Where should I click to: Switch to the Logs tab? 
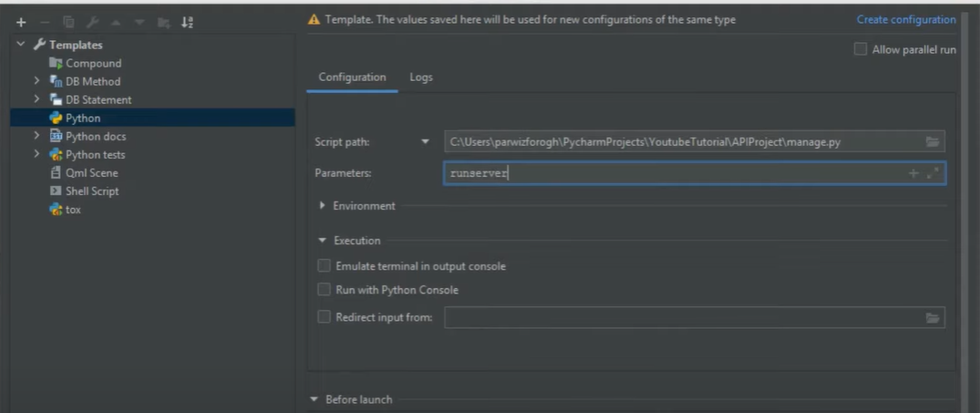pyautogui.click(x=421, y=77)
